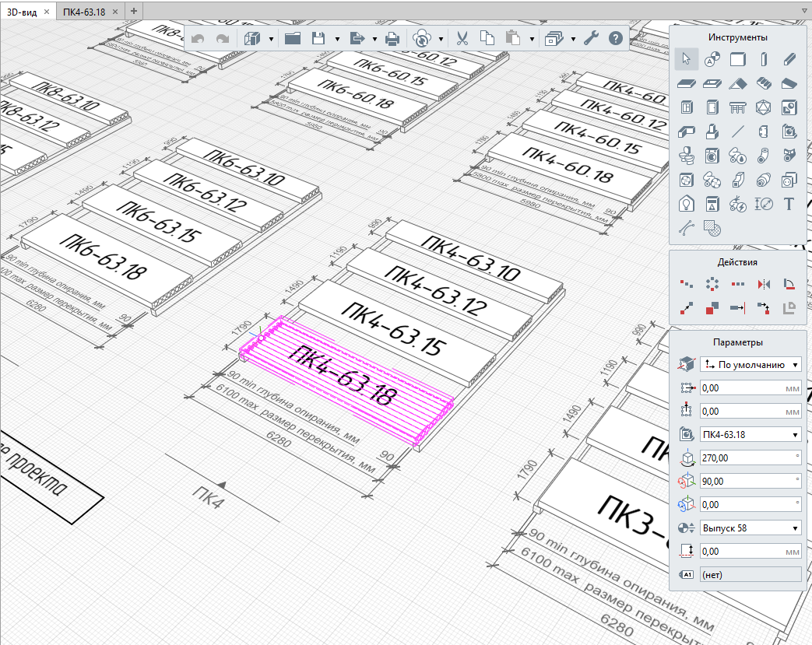Select the Wall tool in Инструменты

(737, 58)
